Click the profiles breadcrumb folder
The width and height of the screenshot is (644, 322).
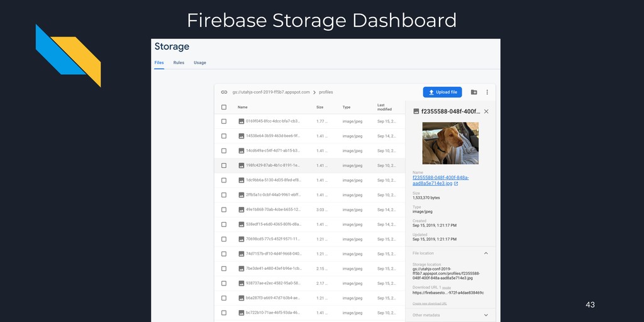coord(326,92)
